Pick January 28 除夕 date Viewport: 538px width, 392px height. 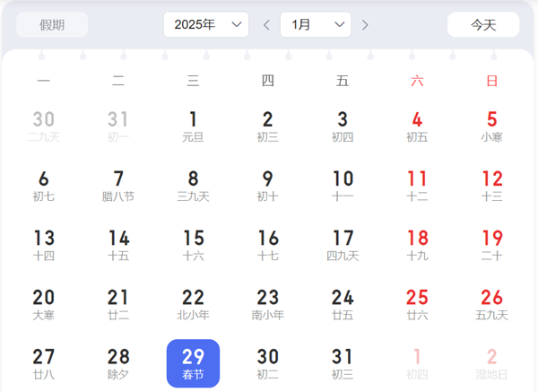118,363
